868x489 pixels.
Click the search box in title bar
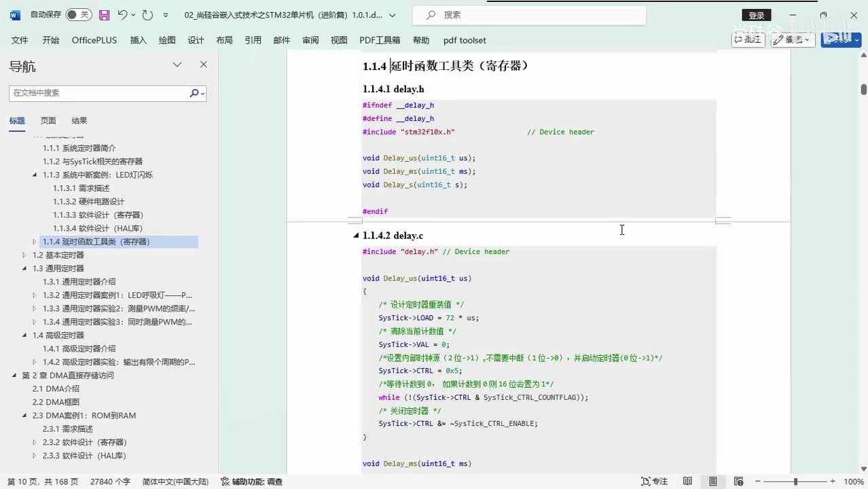click(x=530, y=15)
